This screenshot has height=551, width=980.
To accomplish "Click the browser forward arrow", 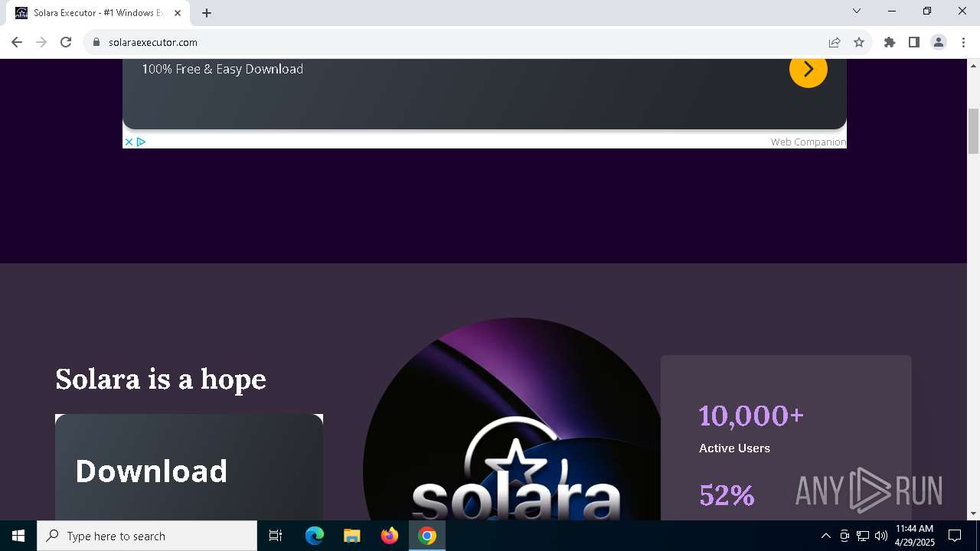I will click(41, 42).
